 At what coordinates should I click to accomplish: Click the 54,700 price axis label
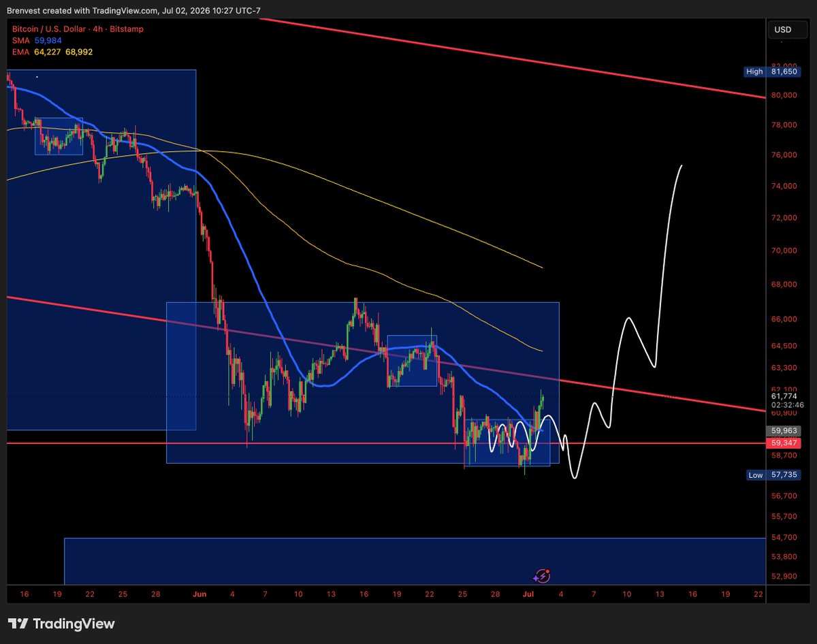(x=784, y=538)
